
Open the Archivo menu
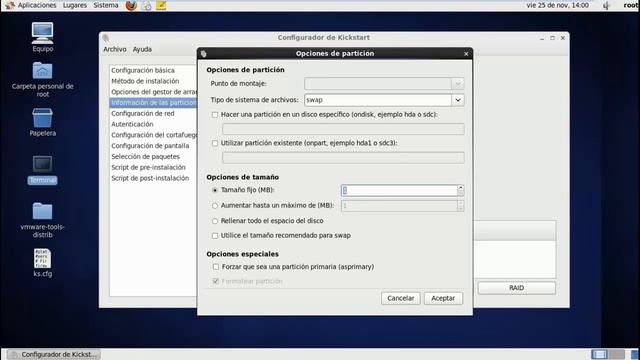tap(115, 49)
